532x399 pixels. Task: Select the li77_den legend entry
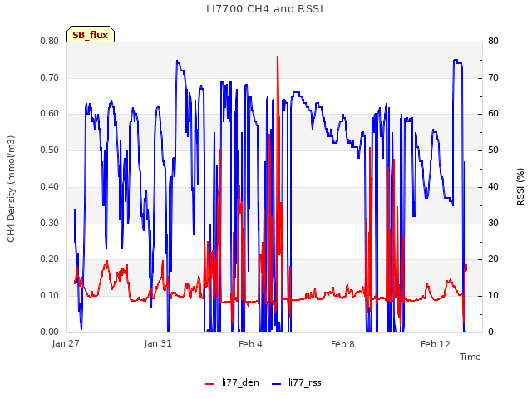pos(233,382)
